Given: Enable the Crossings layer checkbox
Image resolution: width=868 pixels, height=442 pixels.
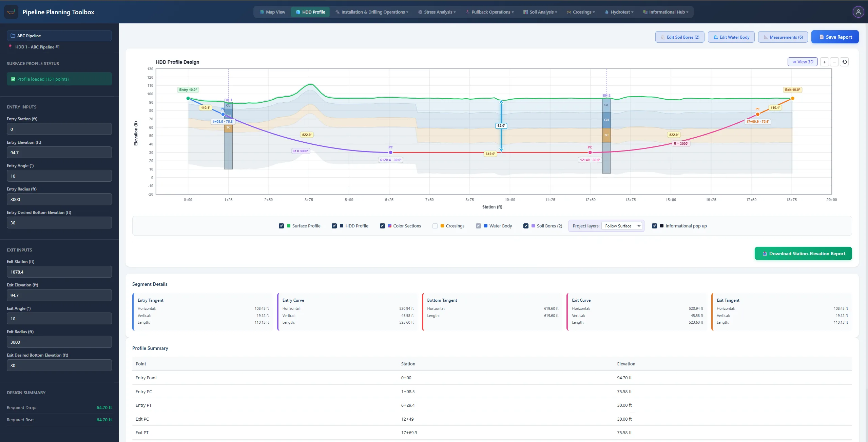Looking at the screenshot, I should 435,226.
